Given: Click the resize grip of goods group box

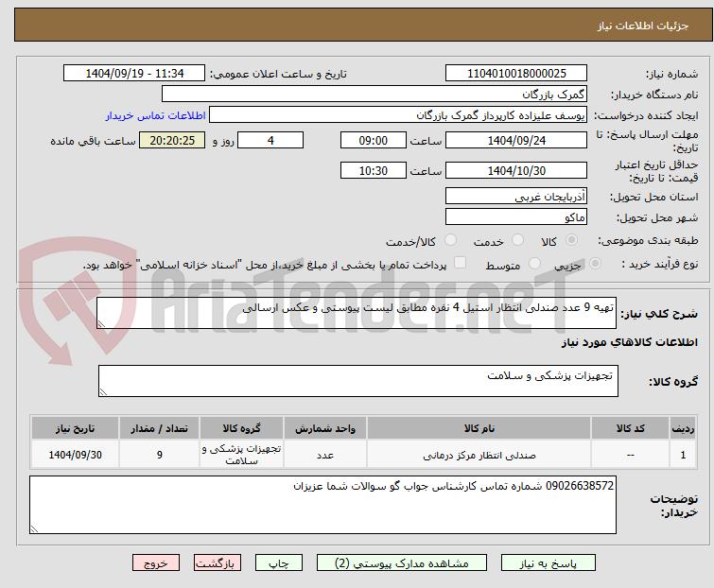Looking at the screenshot, I should click(x=103, y=392).
